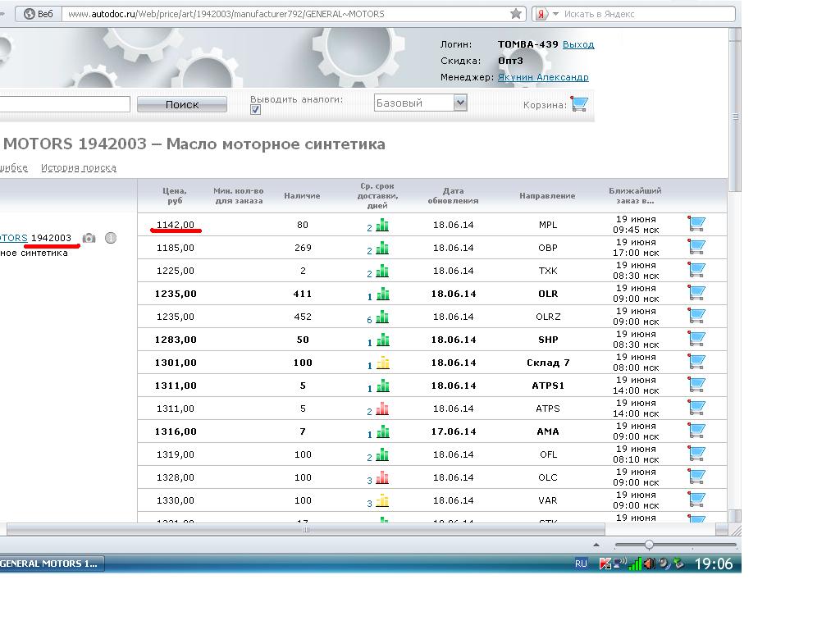Click the volume speaker tray icon
840x630 pixels.
point(649,564)
